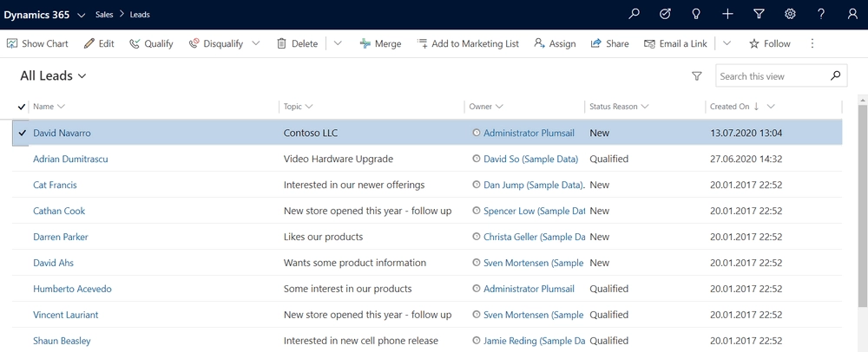Screen dimensions: 868x352
Task: Open the view filter funnel icon
Action: [x=697, y=76]
